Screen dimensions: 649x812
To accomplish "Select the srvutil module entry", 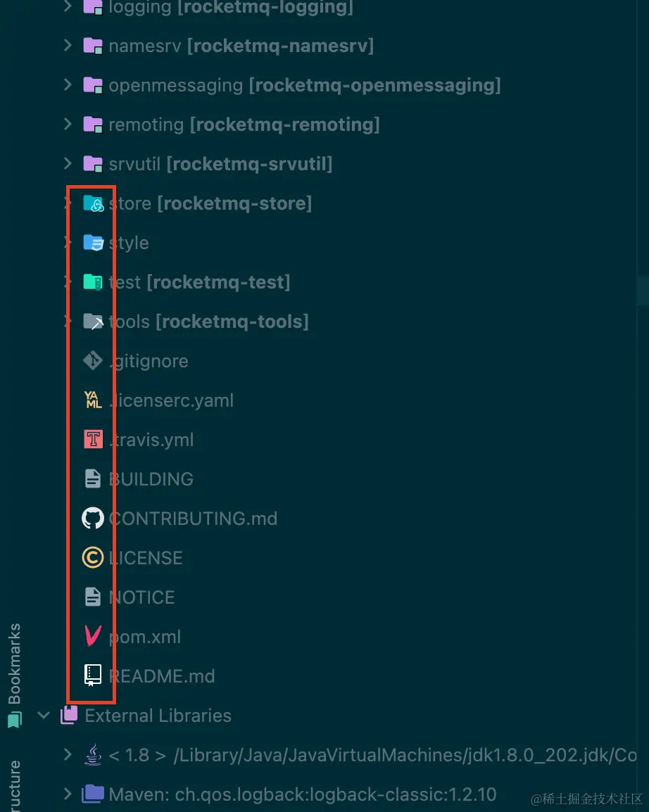I will click(220, 164).
